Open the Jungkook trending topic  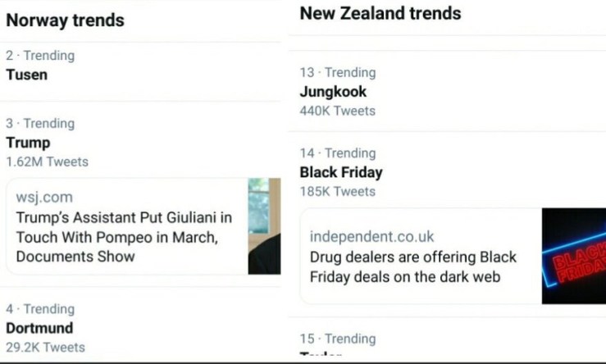coord(333,92)
